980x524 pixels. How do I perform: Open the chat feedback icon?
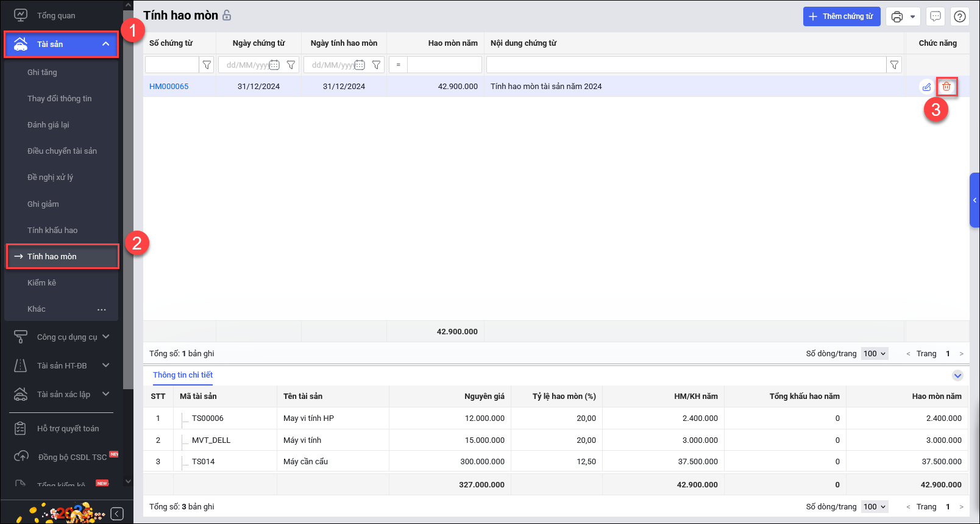click(x=936, y=16)
